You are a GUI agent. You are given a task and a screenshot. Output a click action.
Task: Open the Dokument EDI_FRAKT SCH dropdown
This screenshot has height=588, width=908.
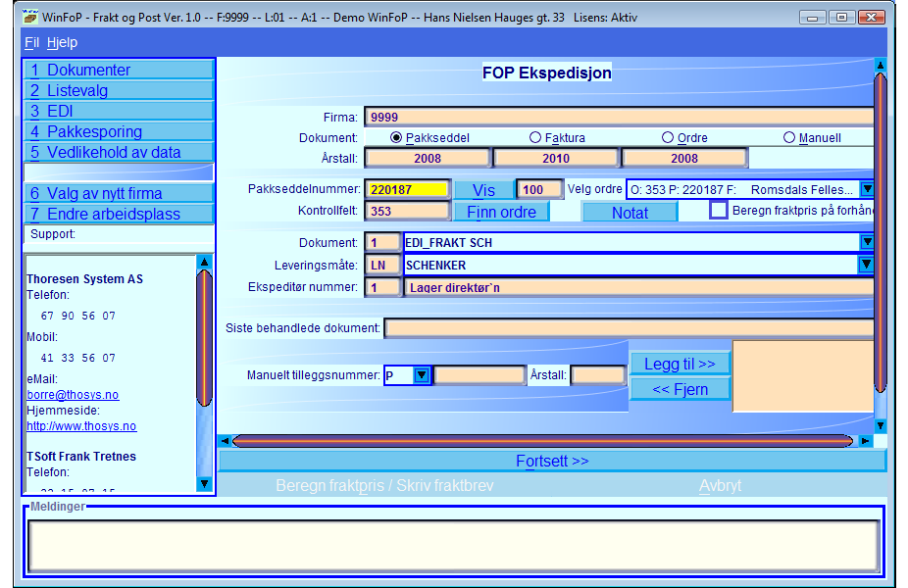pyautogui.click(x=867, y=242)
